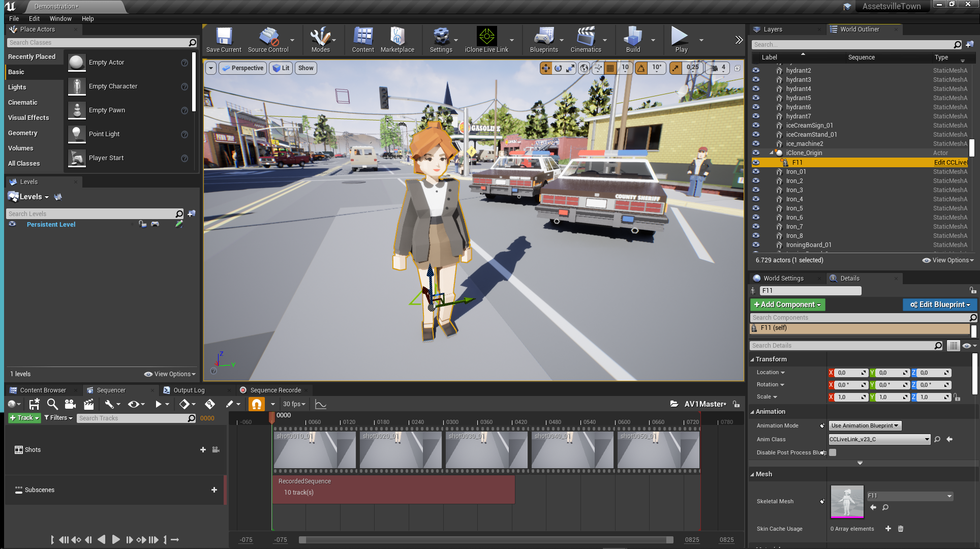Viewport: 980px width, 549px height.
Task: Toggle Sequencer key snapping magnet icon
Action: tap(257, 404)
